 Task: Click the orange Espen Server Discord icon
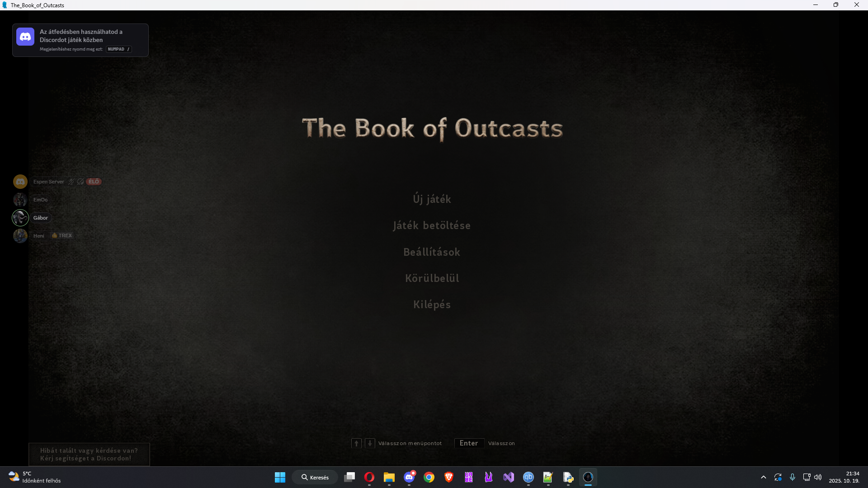pyautogui.click(x=20, y=182)
